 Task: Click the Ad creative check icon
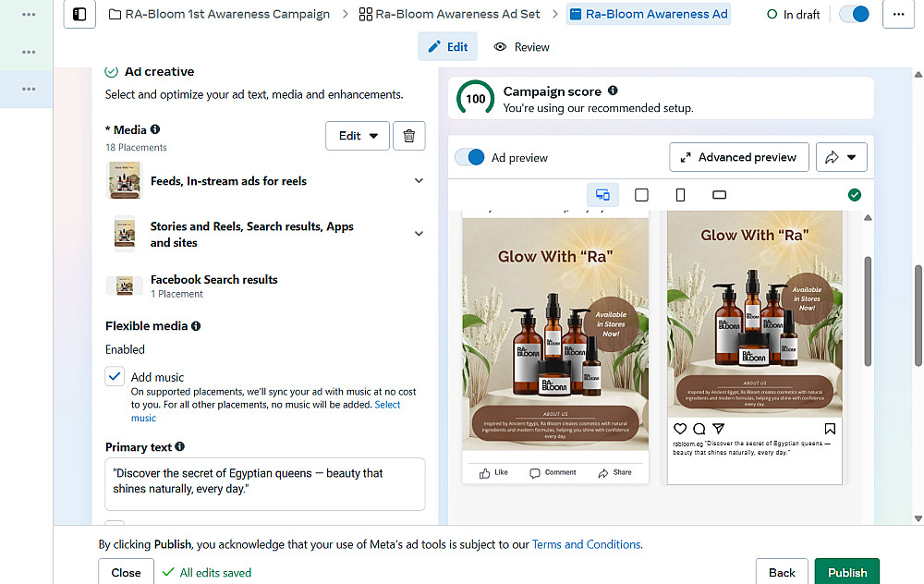(x=112, y=71)
